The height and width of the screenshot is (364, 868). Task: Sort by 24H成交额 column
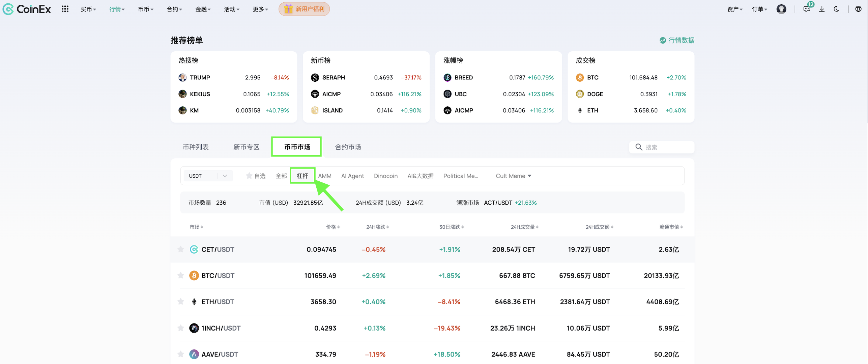pyautogui.click(x=599, y=227)
